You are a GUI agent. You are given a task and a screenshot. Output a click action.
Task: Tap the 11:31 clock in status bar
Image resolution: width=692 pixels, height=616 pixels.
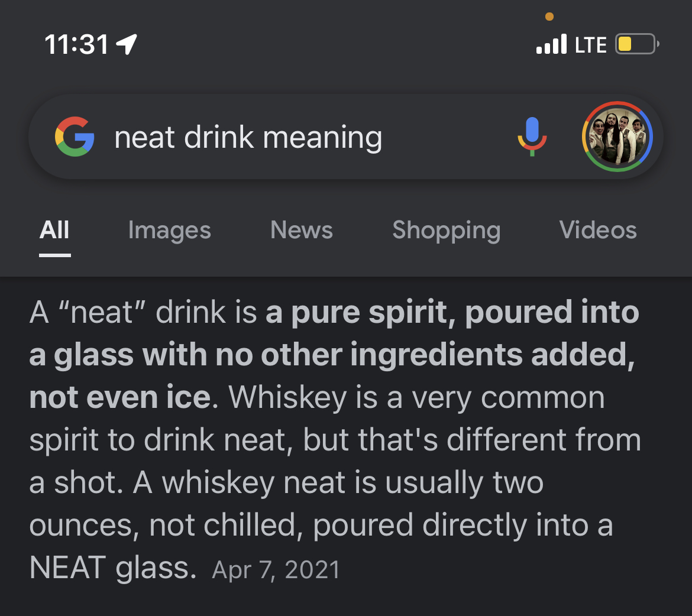point(77,44)
